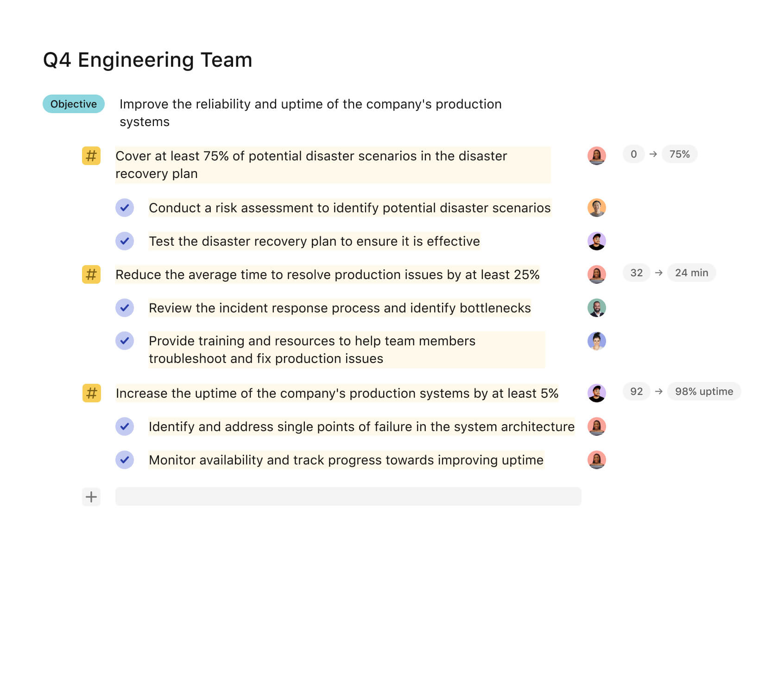The width and height of the screenshot is (784, 699).
Task: Click the 98% uptime target pill
Action: tap(703, 392)
